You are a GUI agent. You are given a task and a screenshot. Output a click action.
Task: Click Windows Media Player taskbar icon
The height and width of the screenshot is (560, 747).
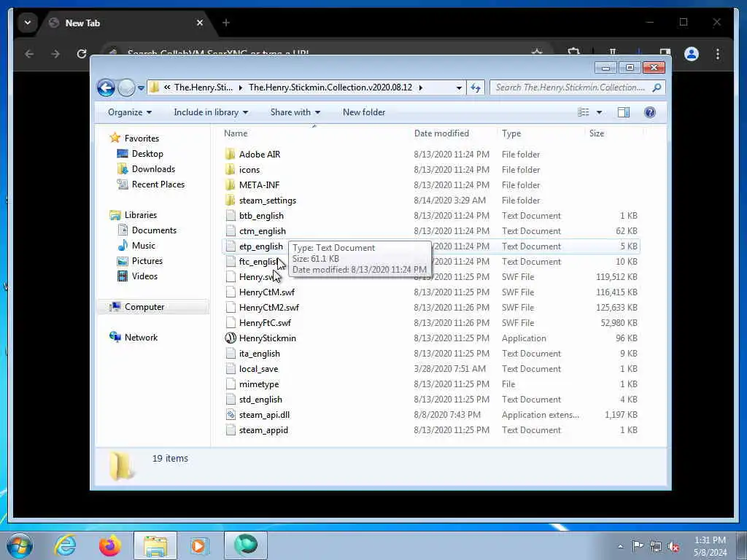coord(199,545)
